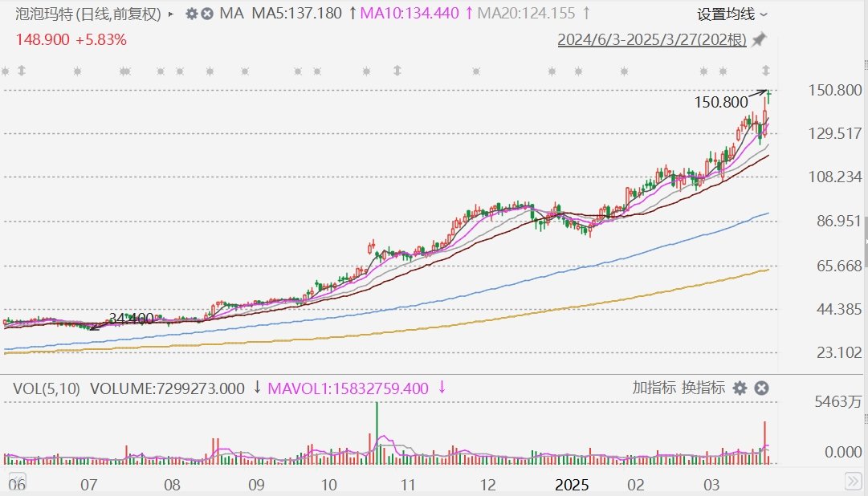
Task: Click the rightmost up-down arrow event marker
Action: pos(766,71)
